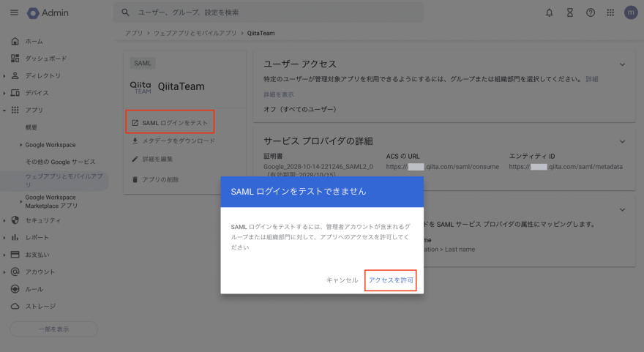This screenshot has height=352, width=644.
Task: Click the ウェブアプリとモバイルアプリ breadcrumb
Action: (x=195, y=33)
